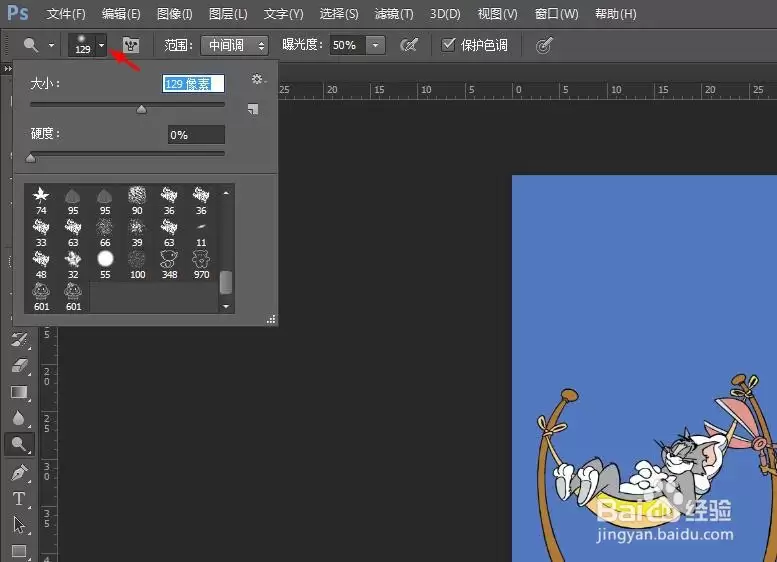Open the 窗口(W) menu

[556, 14]
